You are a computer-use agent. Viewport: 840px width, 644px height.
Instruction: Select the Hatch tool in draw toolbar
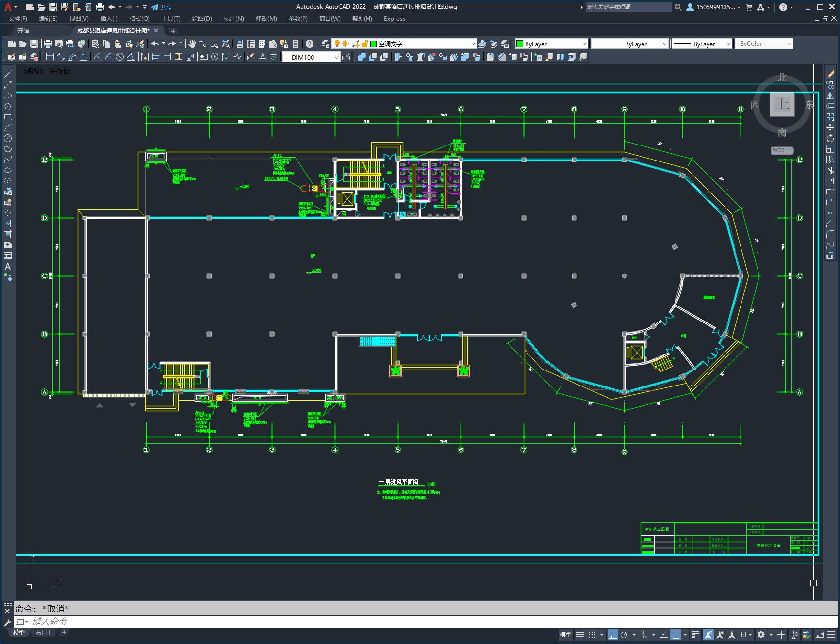[x=8, y=224]
